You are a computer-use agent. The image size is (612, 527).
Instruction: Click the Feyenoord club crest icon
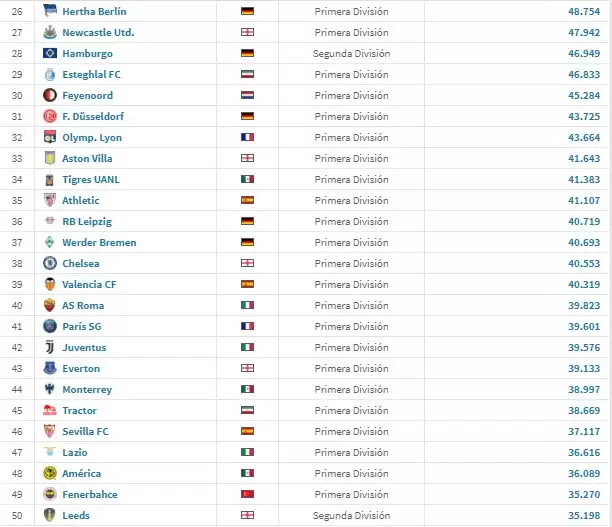(49, 95)
